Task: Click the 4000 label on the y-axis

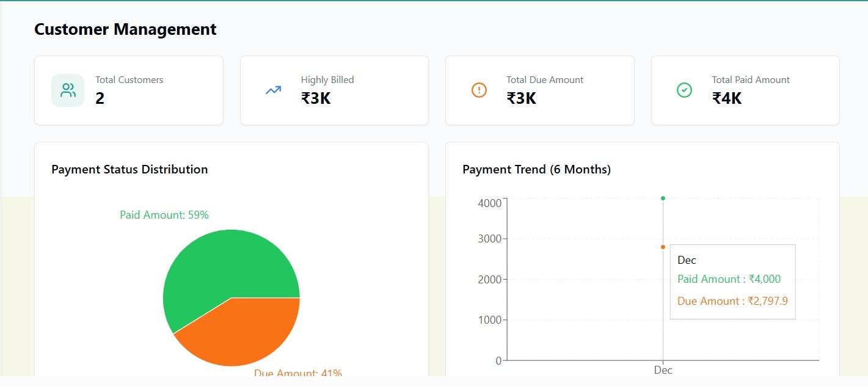Action: [x=489, y=203]
